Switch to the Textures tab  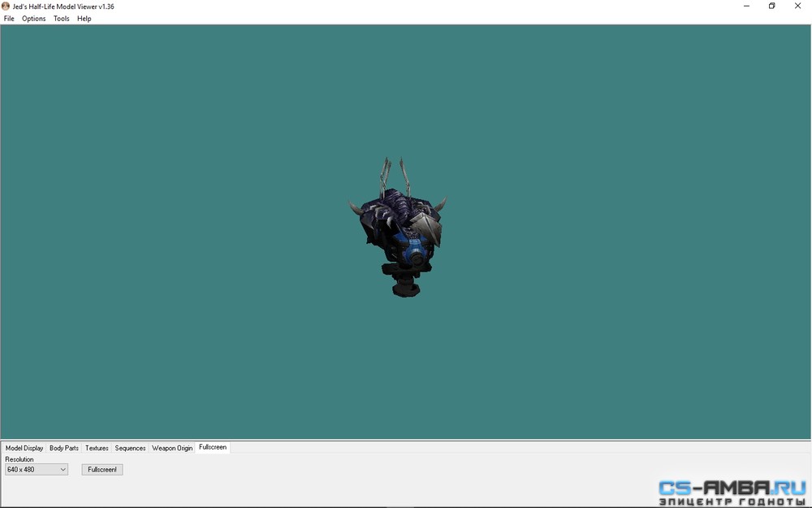97,448
